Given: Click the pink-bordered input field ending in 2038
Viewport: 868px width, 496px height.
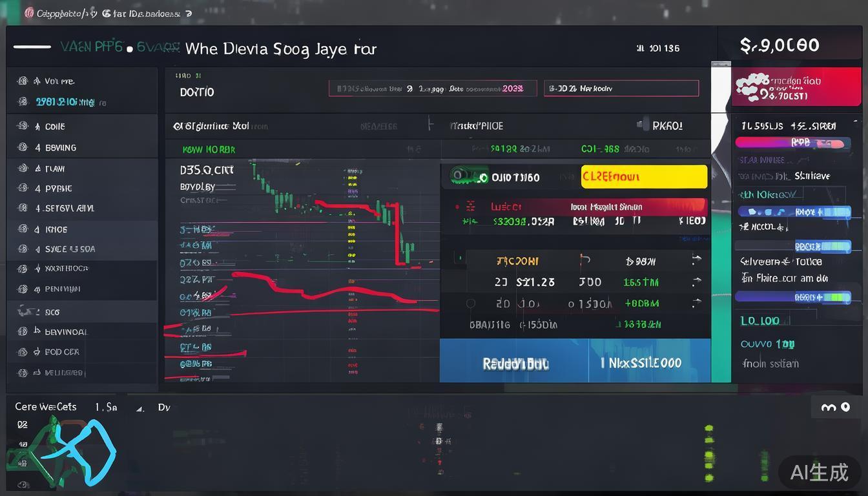Looking at the screenshot, I should 432,88.
